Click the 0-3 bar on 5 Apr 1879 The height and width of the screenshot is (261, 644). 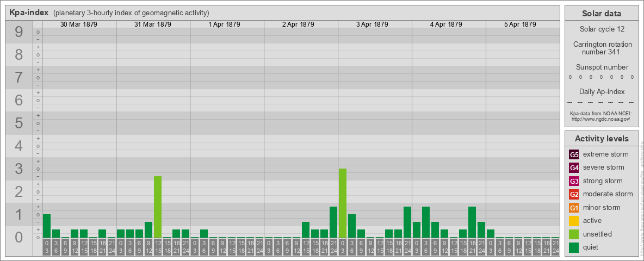click(x=491, y=233)
